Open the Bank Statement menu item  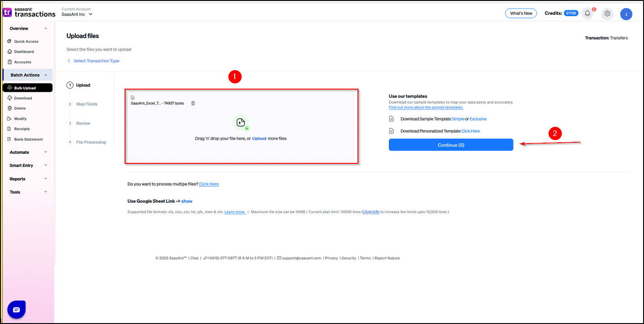pos(28,139)
